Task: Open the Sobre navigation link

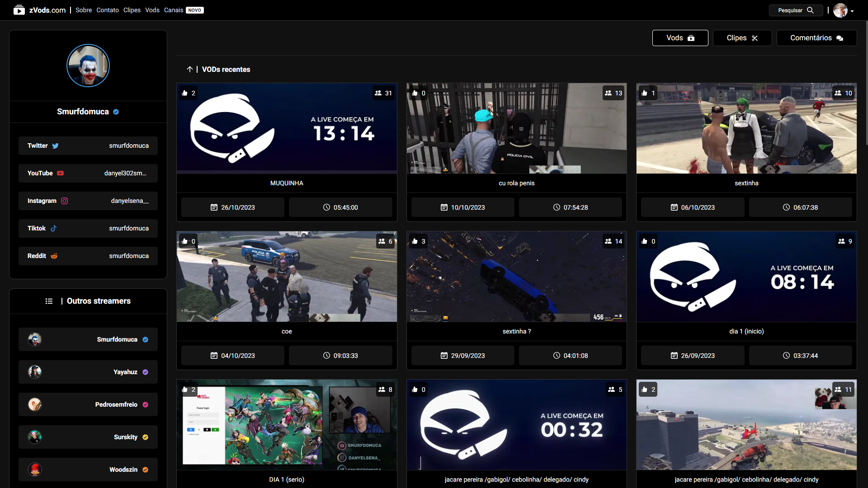Action: (84, 10)
